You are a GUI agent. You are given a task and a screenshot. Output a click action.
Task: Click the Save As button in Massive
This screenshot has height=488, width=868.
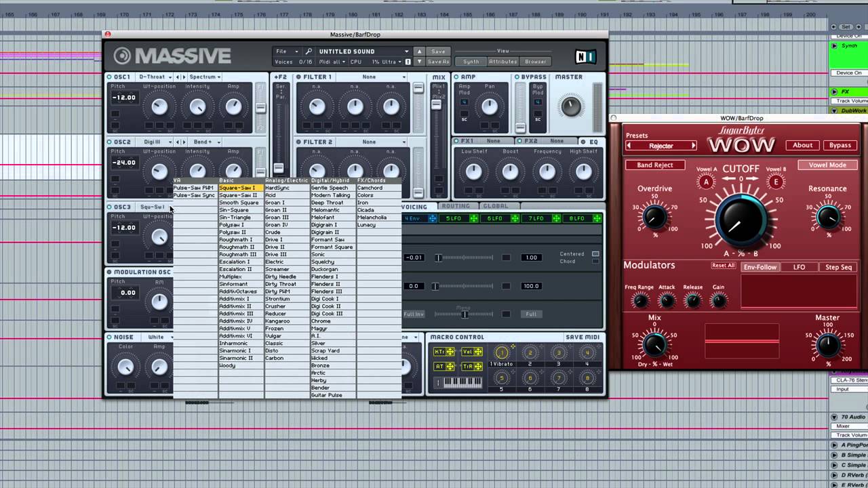click(438, 62)
